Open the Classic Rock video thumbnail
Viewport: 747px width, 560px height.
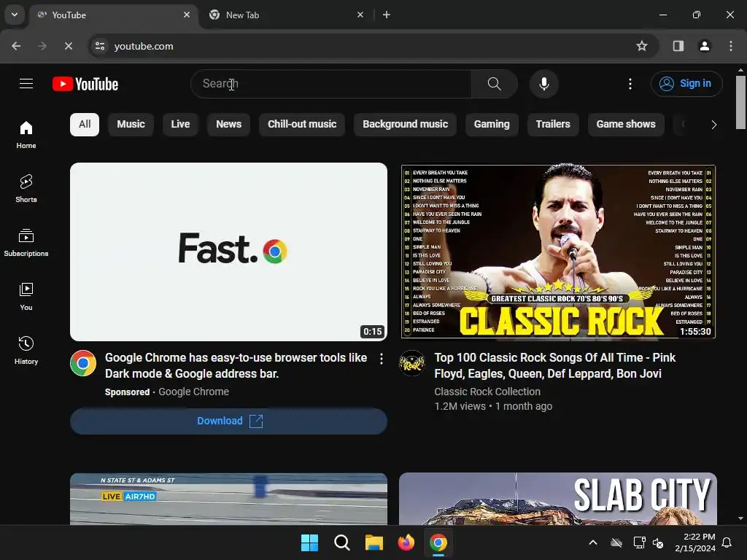pyautogui.click(x=558, y=252)
